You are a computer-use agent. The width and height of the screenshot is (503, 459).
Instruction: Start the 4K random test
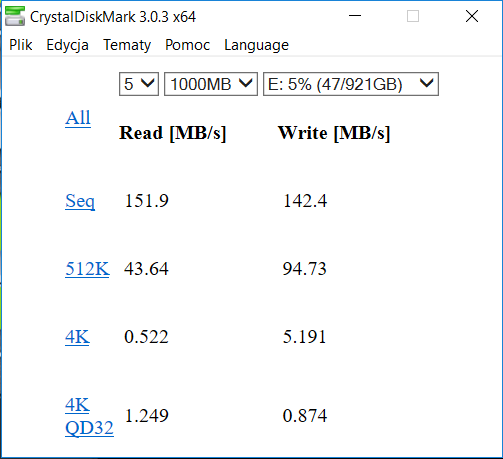click(x=77, y=337)
